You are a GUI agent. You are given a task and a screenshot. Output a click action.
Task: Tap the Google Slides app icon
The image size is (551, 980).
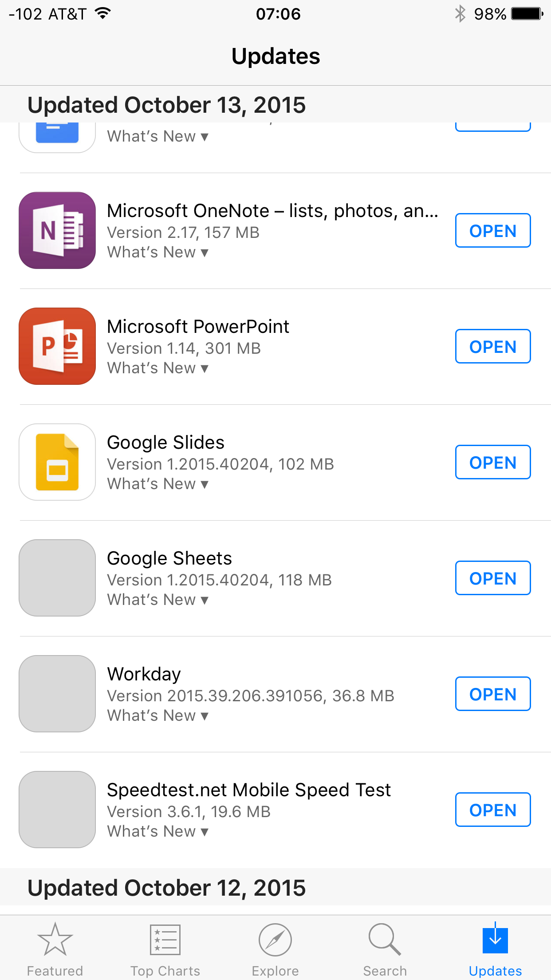(x=57, y=462)
